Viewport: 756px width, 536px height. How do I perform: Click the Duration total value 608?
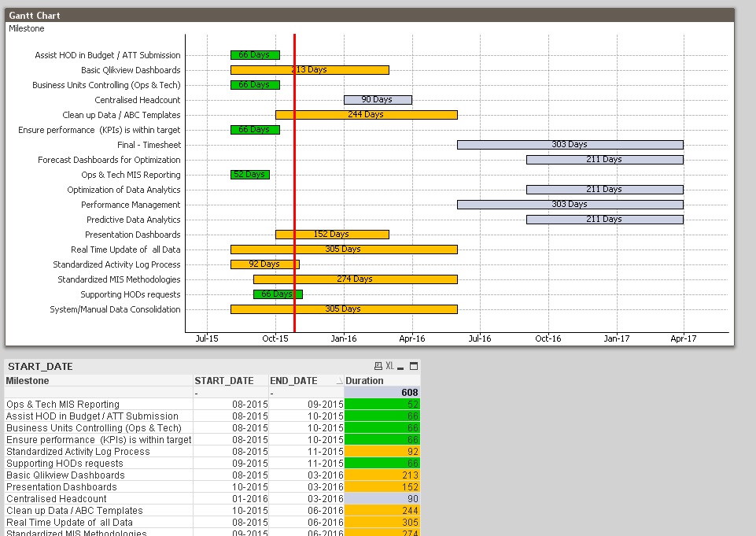(x=409, y=392)
